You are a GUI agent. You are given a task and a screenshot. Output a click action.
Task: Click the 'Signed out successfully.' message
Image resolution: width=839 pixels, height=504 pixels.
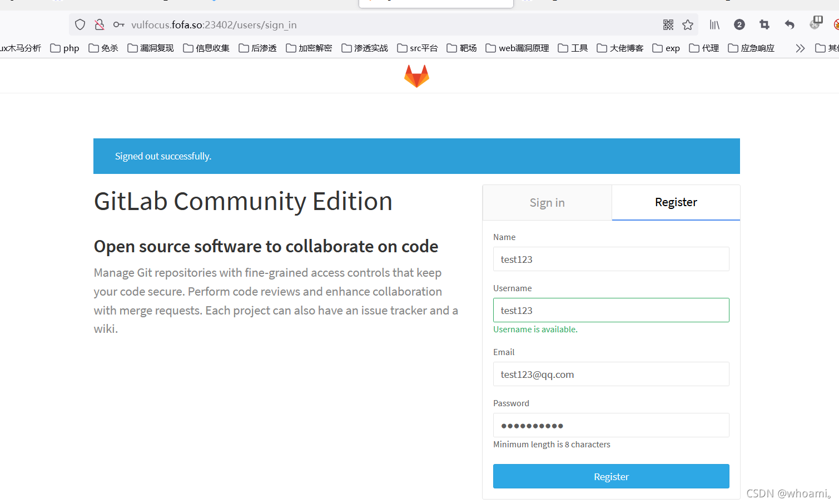(163, 156)
